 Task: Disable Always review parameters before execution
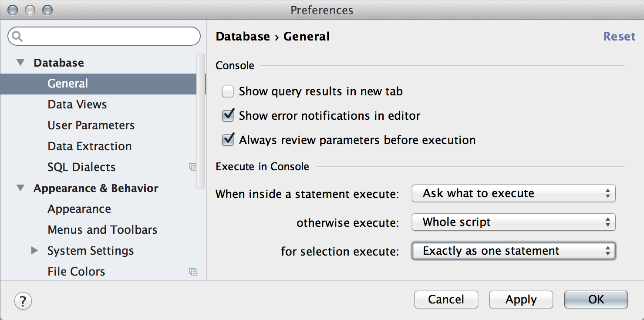tap(228, 140)
